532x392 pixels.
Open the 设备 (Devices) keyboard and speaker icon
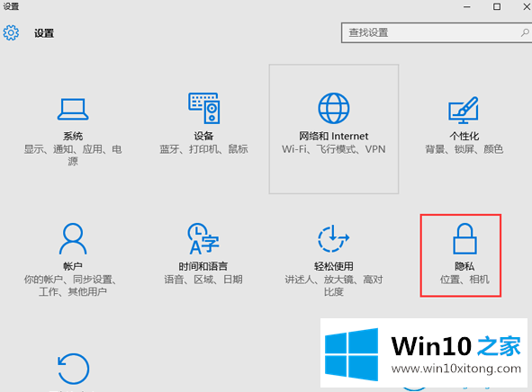click(204, 108)
